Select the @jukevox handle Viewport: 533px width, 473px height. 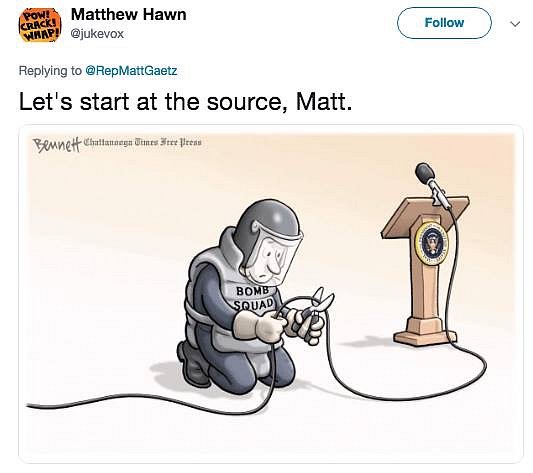click(97, 34)
